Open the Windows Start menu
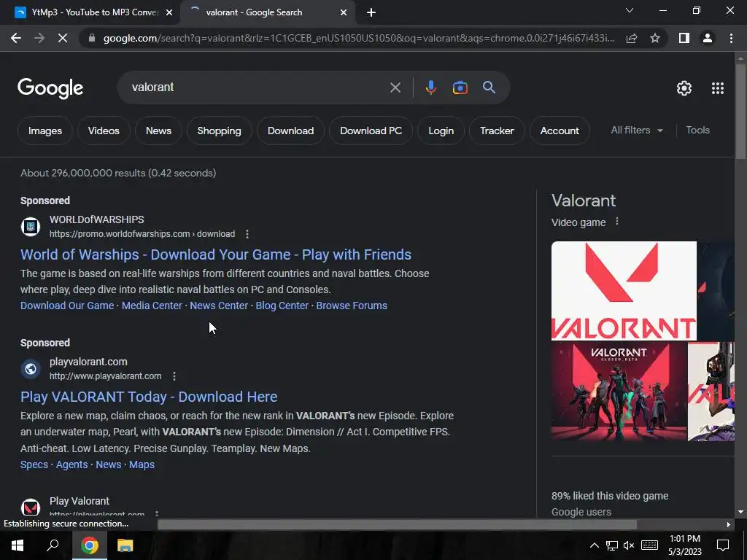The width and height of the screenshot is (747, 560). [x=18, y=545]
